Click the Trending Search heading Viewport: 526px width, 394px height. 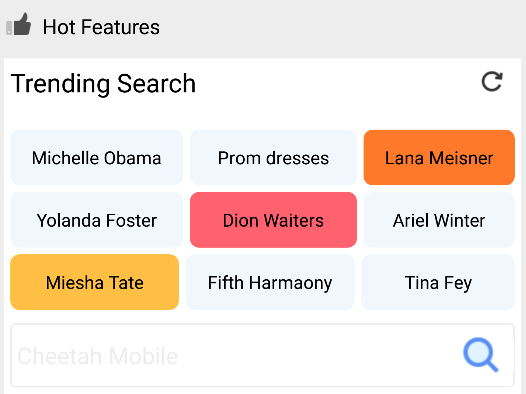pos(103,84)
